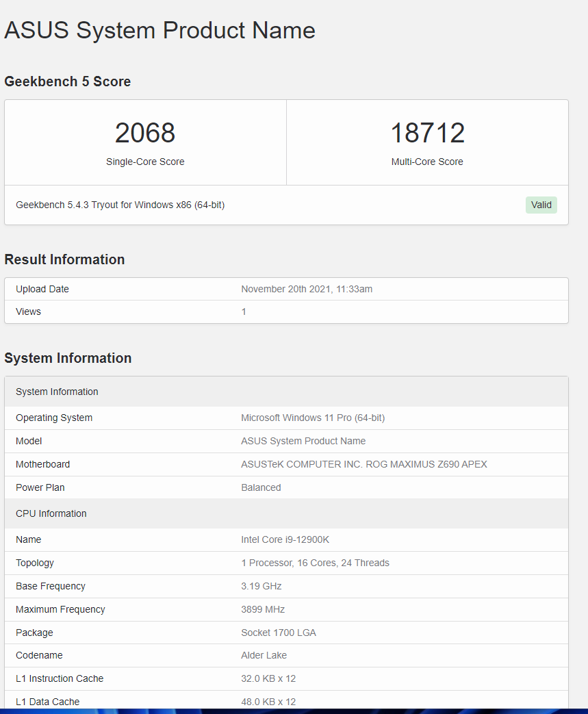This screenshot has height=714, width=588.
Task: Click "ASUSTeK COMPUTER INC. ROG MAXIMUS Z690 APEX"
Action: click(x=364, y=464)
